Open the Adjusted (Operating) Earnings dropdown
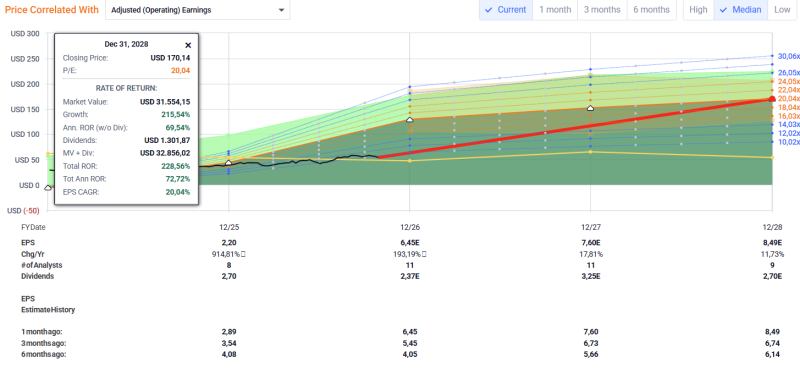This screenshot has width=800, height=369. pyautogui.click(x=197, y=10)
